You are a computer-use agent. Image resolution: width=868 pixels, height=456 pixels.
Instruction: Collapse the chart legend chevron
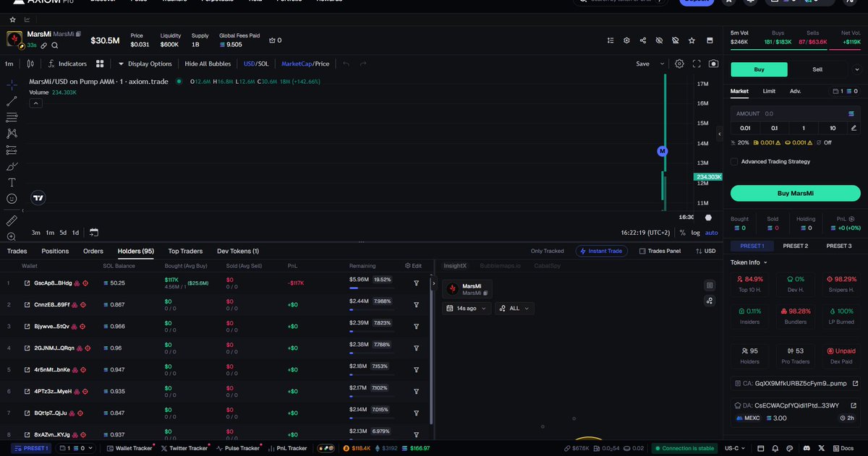pos(35,103)
